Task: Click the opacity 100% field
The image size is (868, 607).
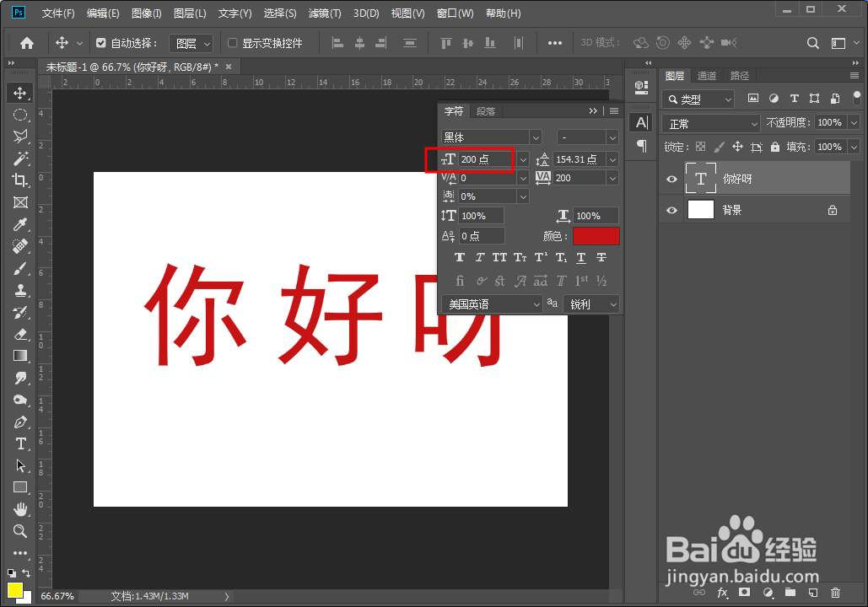Action: pos(830,122)
